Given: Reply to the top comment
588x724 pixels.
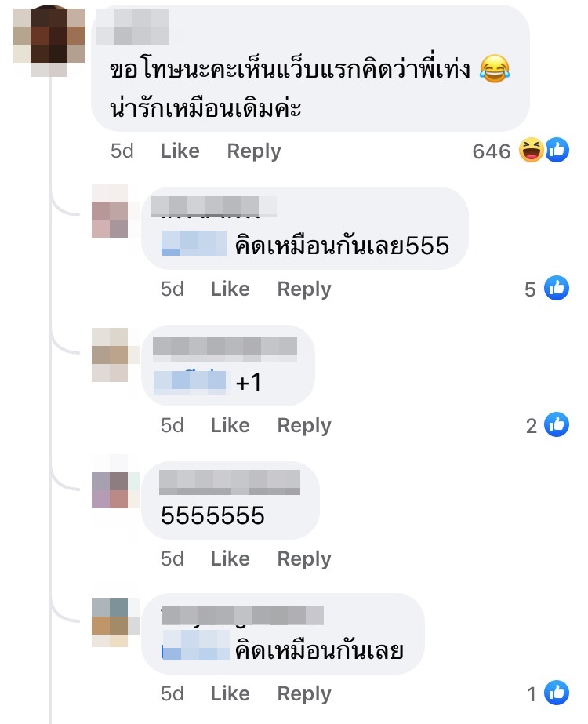Looking at the screenshot, I should pyautogui.click(x=254, y=151).
